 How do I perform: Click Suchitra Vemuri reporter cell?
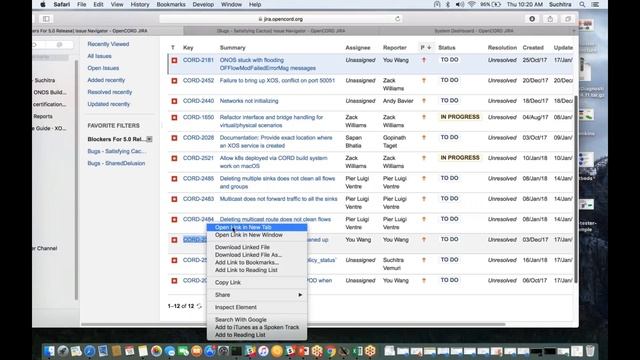[393, 264]
